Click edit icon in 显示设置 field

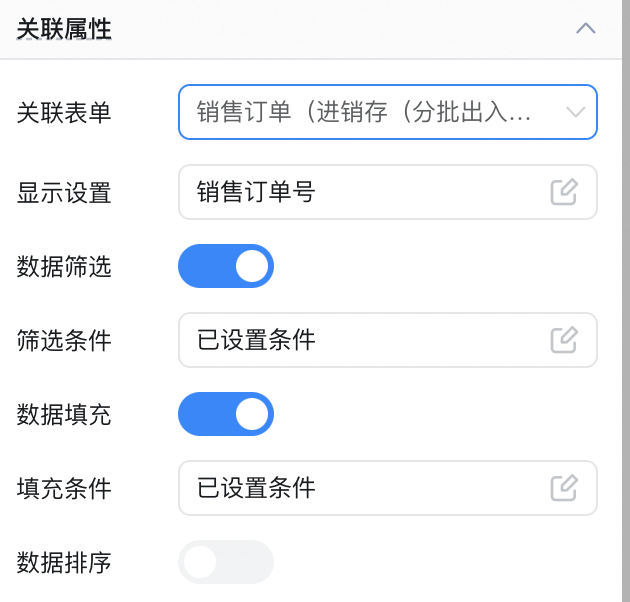564,192
